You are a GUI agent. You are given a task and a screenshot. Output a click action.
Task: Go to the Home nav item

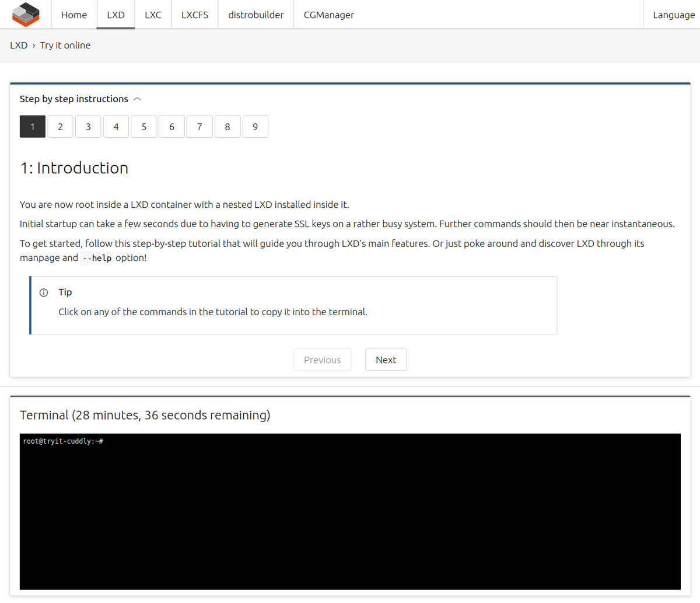pos(74,15)
